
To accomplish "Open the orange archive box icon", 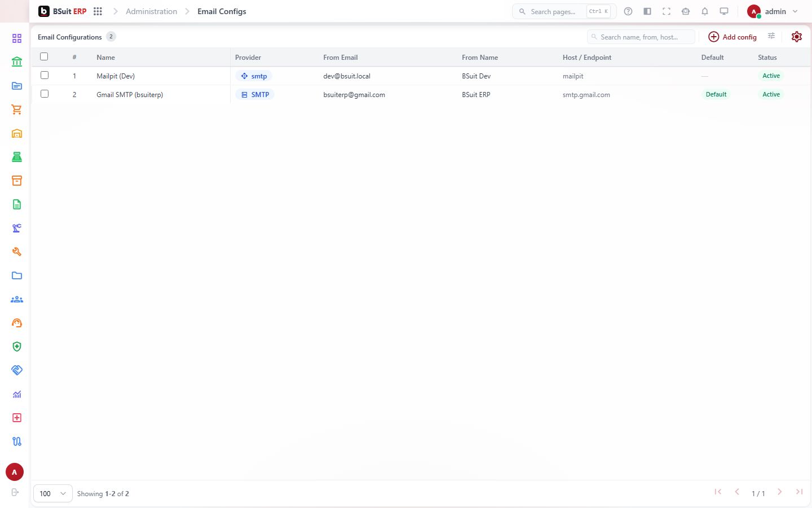I will tap(17, 181).
